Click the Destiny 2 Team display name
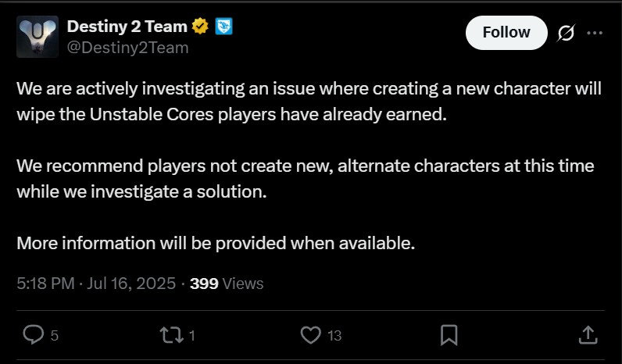This screenshot has width=622, height=364. click(127, 27)
